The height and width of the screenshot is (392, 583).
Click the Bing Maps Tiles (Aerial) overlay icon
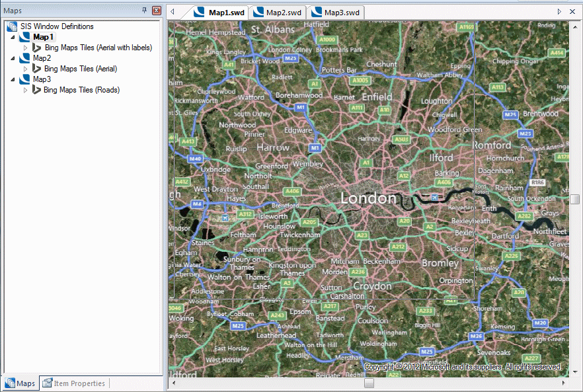point(36,69)
